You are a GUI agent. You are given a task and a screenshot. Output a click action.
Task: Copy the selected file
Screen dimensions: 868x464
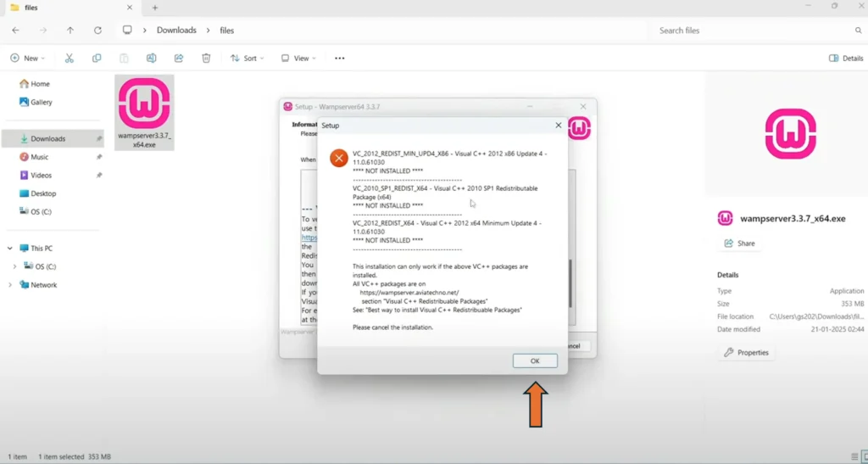click(x=97, y=59)
